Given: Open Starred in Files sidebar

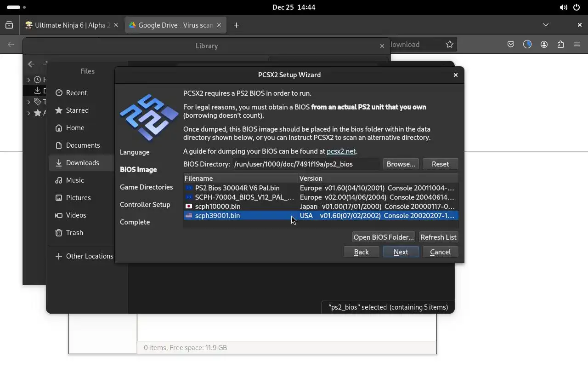Looking at the screenshot, I should pyautogui.click(x=81, y=110).
